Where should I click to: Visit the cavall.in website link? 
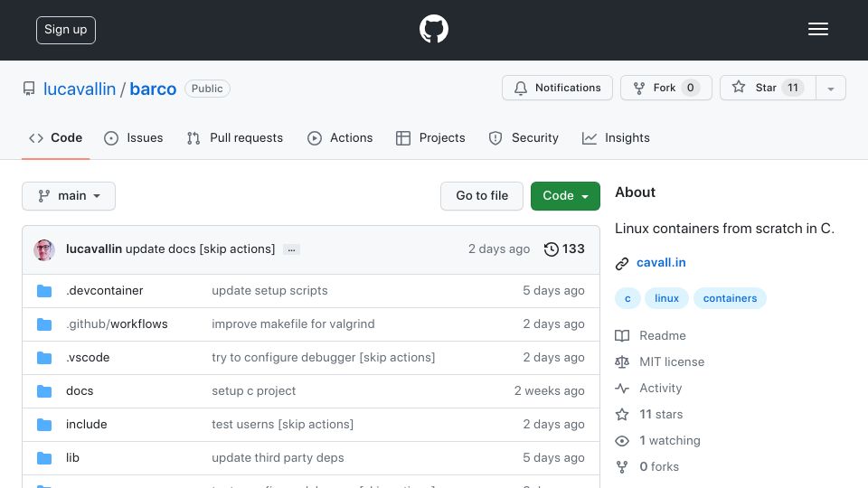[661, 262]
